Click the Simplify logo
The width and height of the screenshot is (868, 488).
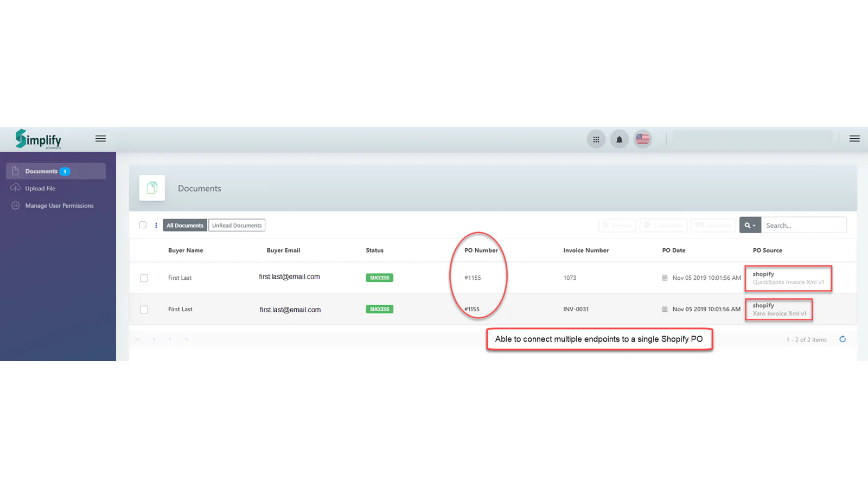tap(37, 139)
